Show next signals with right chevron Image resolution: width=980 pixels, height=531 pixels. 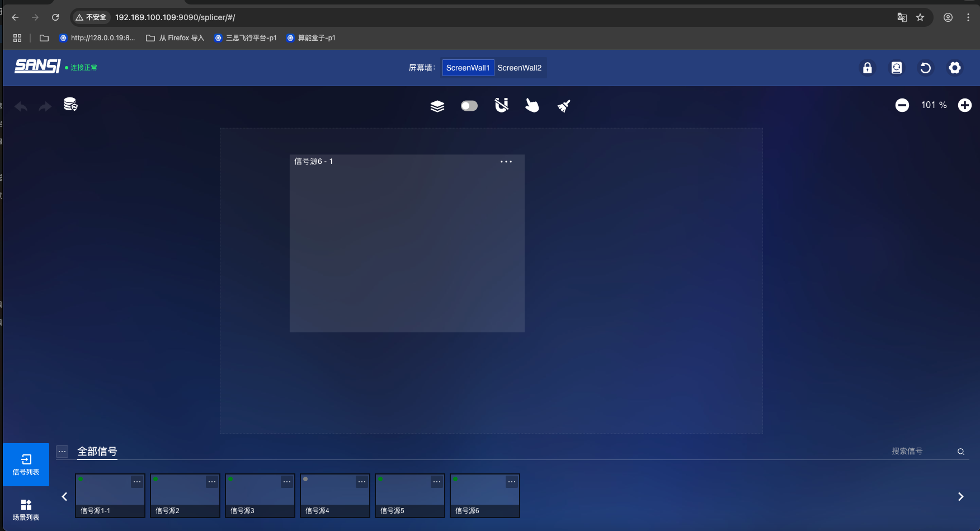(960, 496)
